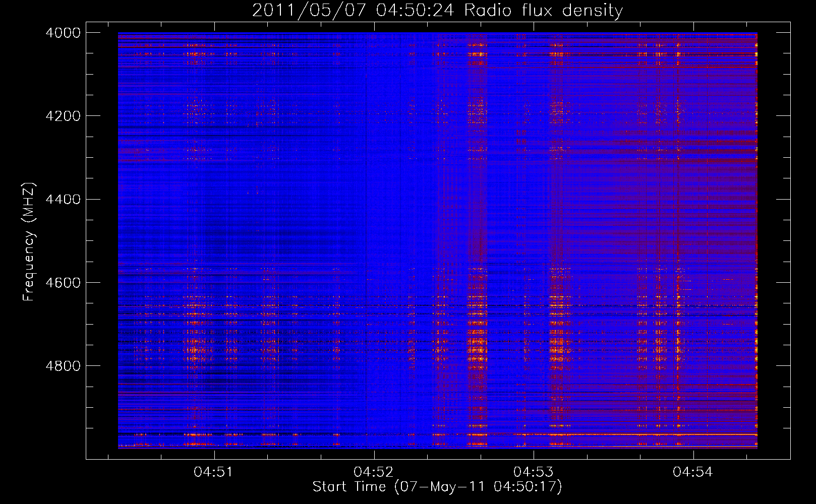Click the 4400 frequency tick label
This screenshot has width=816, height=504.
63,200
